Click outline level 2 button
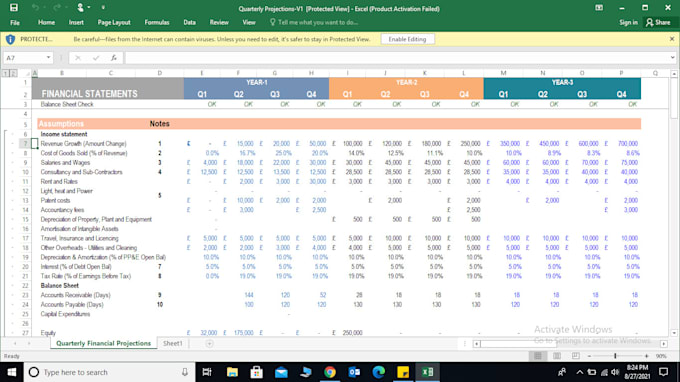The image size is (680, 382). (x=13, y=73)
